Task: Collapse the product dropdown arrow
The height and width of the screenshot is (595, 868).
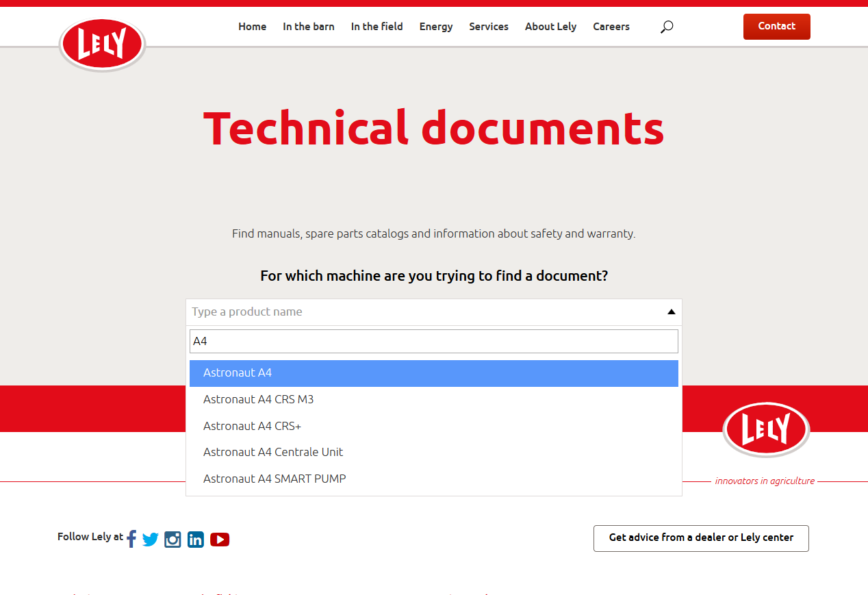Action: (x=672, y=312)
